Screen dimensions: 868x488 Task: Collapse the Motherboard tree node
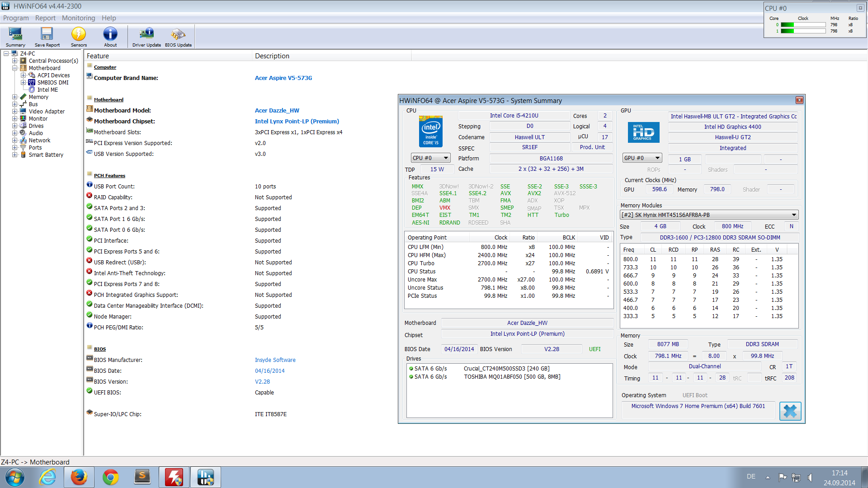point(15,68)
